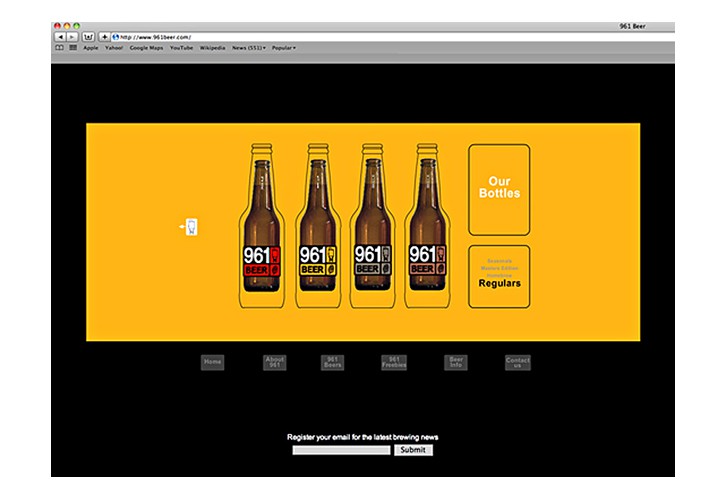Select the Homebrew category

[x=499, y=275]
